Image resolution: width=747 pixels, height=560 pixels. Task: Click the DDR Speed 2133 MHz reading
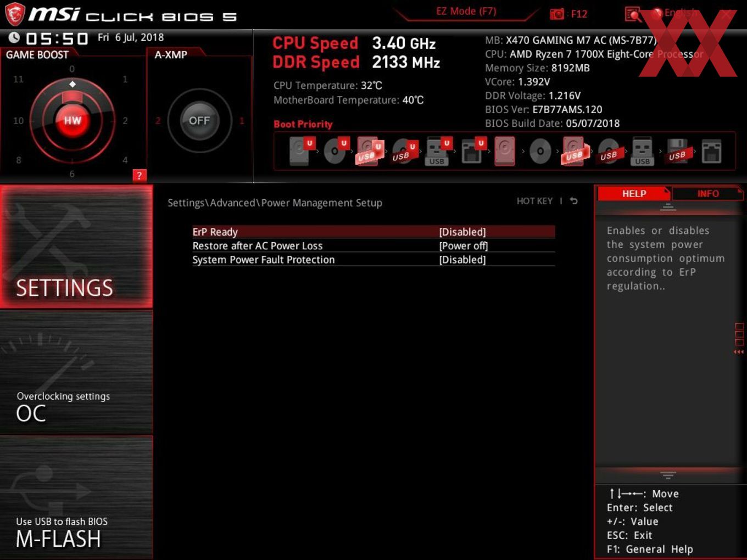(356, 62)
